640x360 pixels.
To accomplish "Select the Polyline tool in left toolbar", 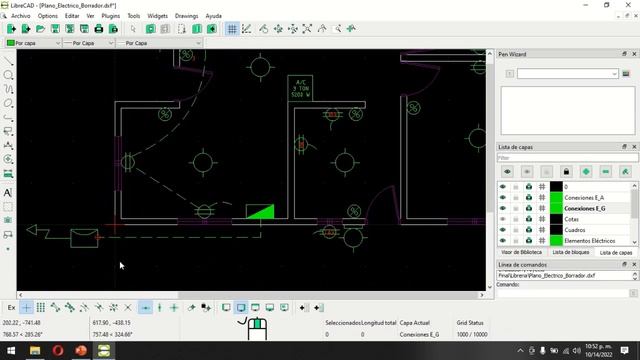I will tap(8, 118).
